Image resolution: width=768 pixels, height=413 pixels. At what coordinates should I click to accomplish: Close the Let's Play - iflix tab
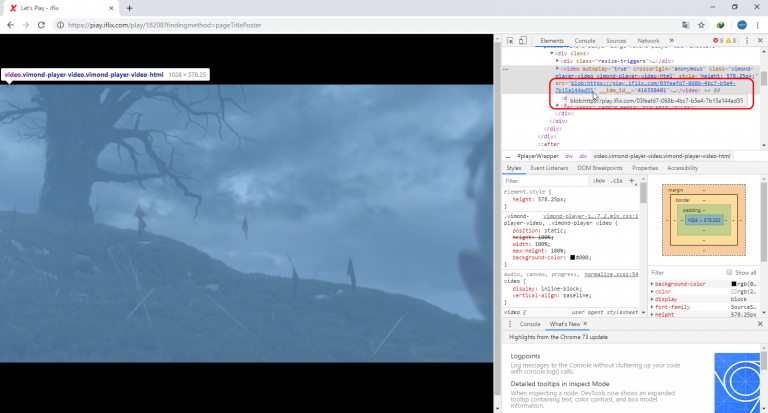point(111,8)
